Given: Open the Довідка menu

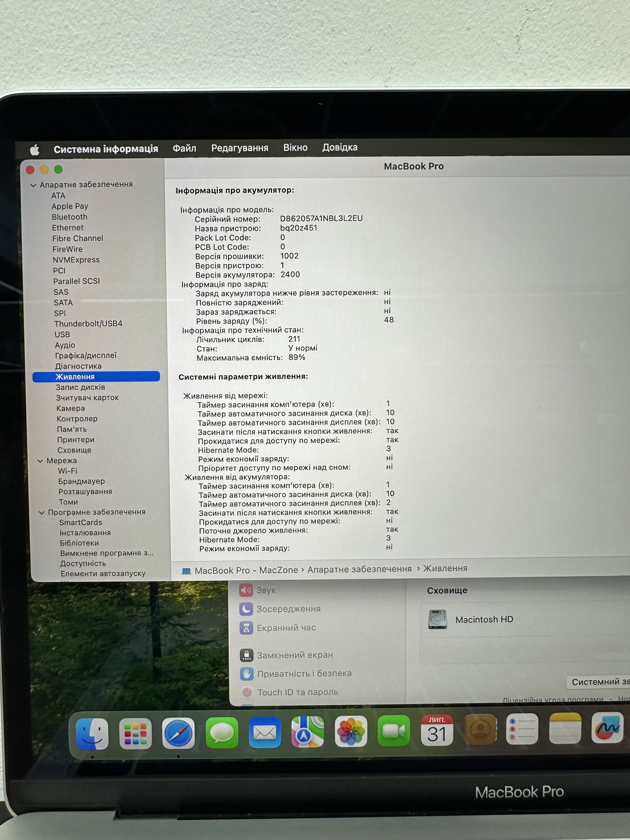Looking at the screenshot, I should pos(340,147).
